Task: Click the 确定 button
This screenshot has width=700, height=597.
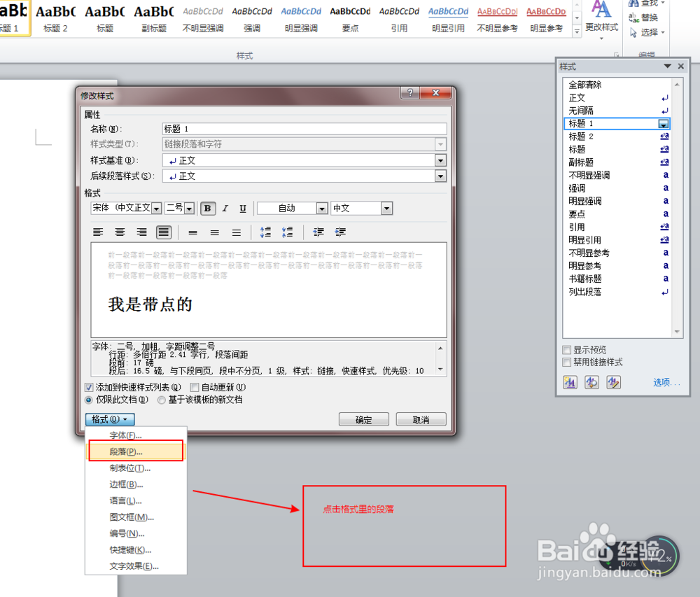Action: tap(363, 419)
